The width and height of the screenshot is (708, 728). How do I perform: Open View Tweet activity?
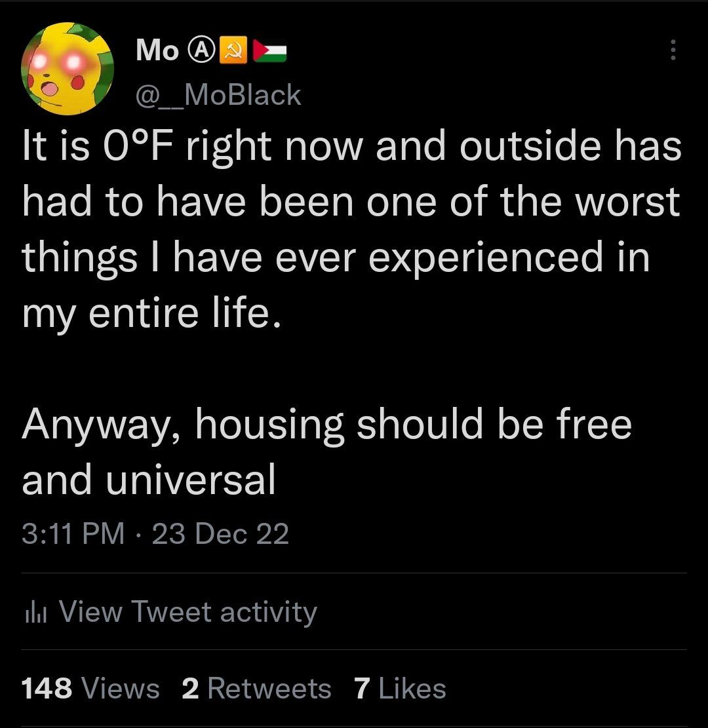(188, 612)
